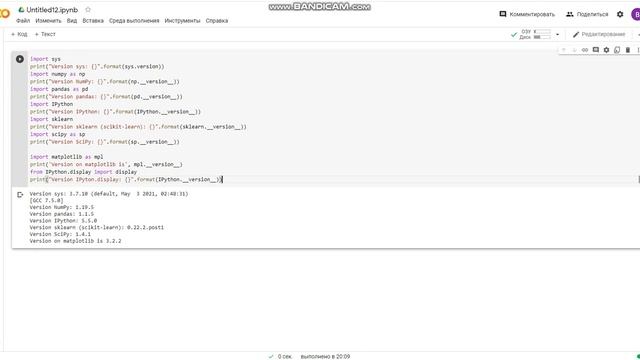
Task: Open the user account avatar
Action: [x=636, y=14]
